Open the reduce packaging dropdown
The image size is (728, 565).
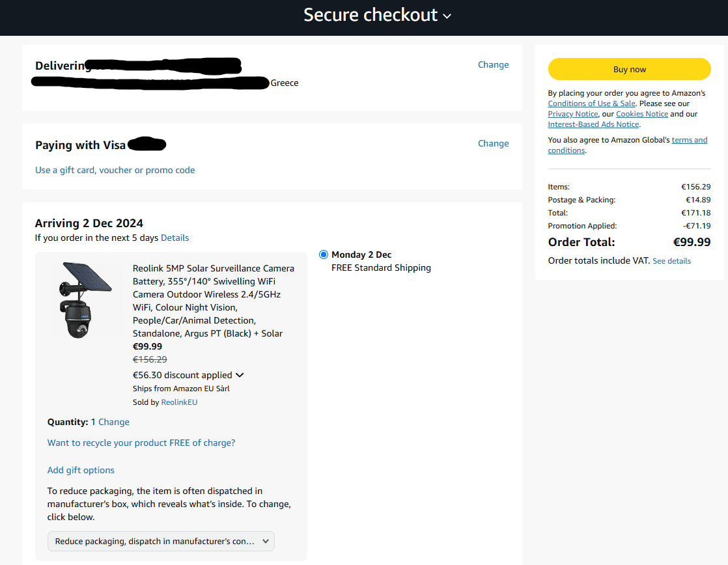point(161,542)
